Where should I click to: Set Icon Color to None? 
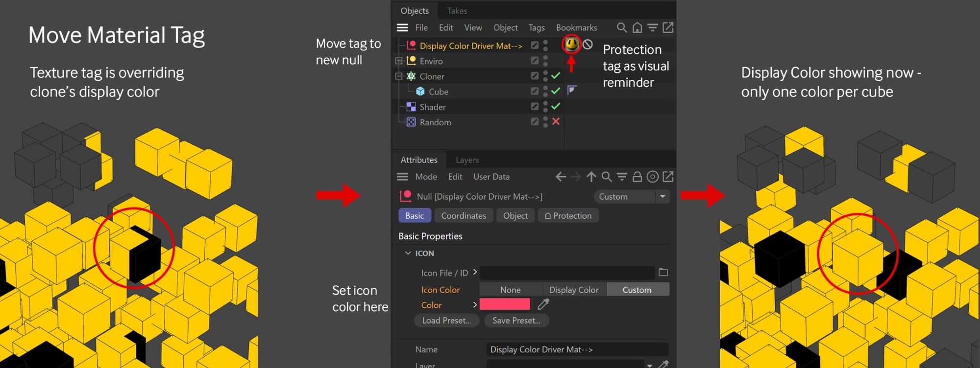pos(511,290)
